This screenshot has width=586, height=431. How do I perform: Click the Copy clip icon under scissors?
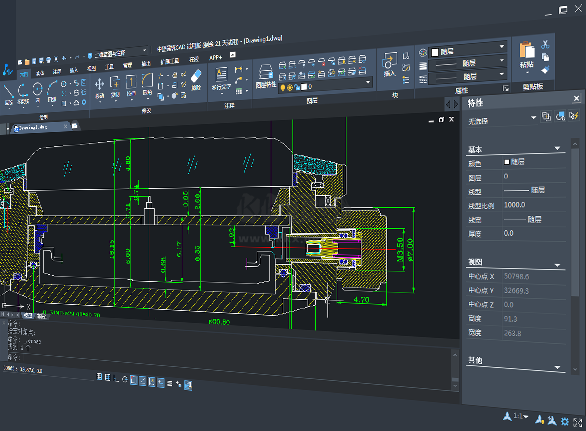pyautogui.click(x=546, y=57)
